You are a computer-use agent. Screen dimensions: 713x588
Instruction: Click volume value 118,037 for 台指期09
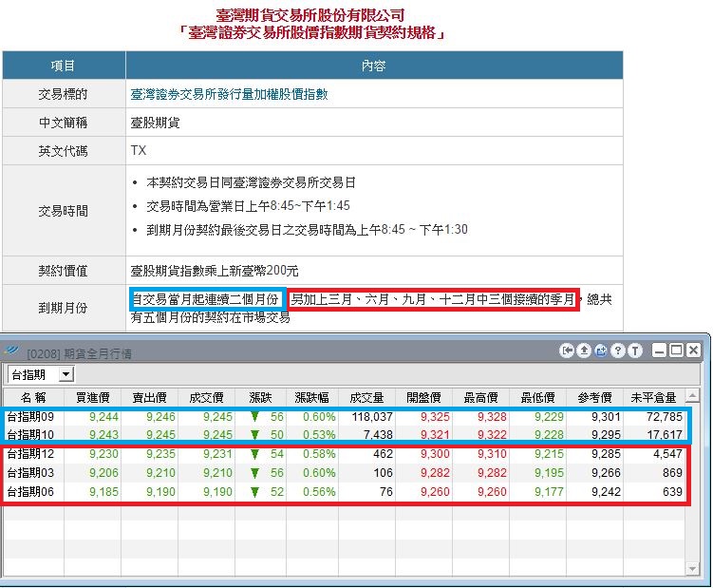coord(372,416)
